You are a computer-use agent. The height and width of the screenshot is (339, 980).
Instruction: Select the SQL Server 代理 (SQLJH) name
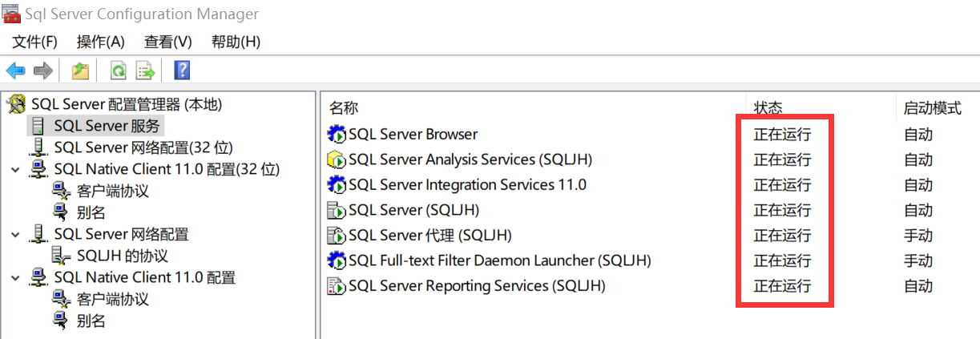tap(430, 236)
